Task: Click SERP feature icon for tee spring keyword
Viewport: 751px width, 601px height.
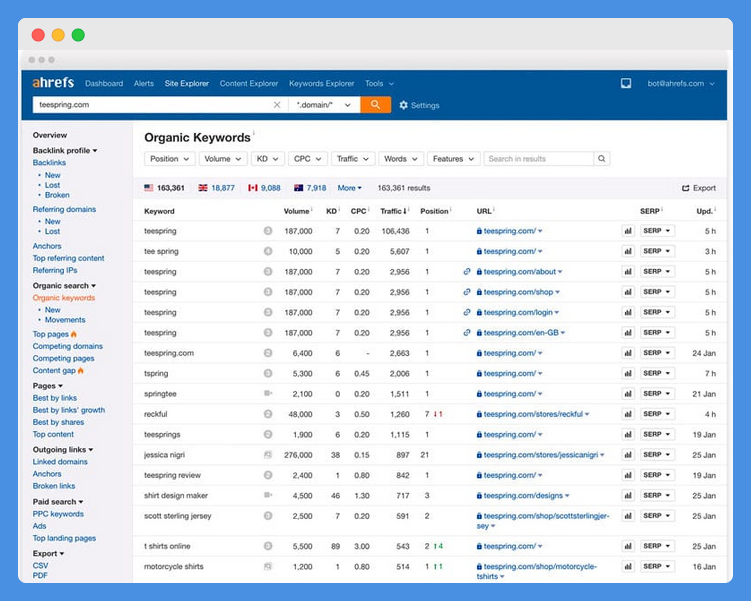Action: point(268,251)
